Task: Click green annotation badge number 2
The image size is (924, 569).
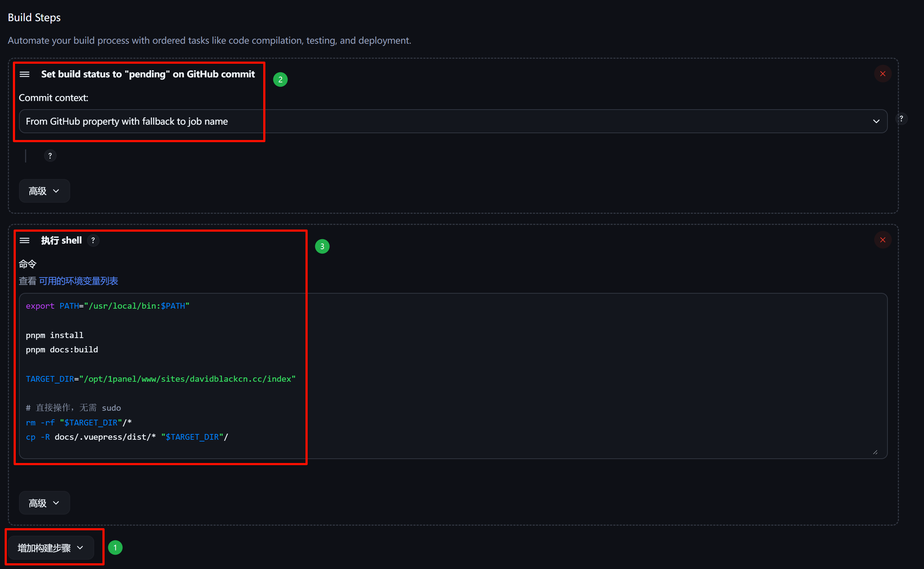Action: (280, 80)
